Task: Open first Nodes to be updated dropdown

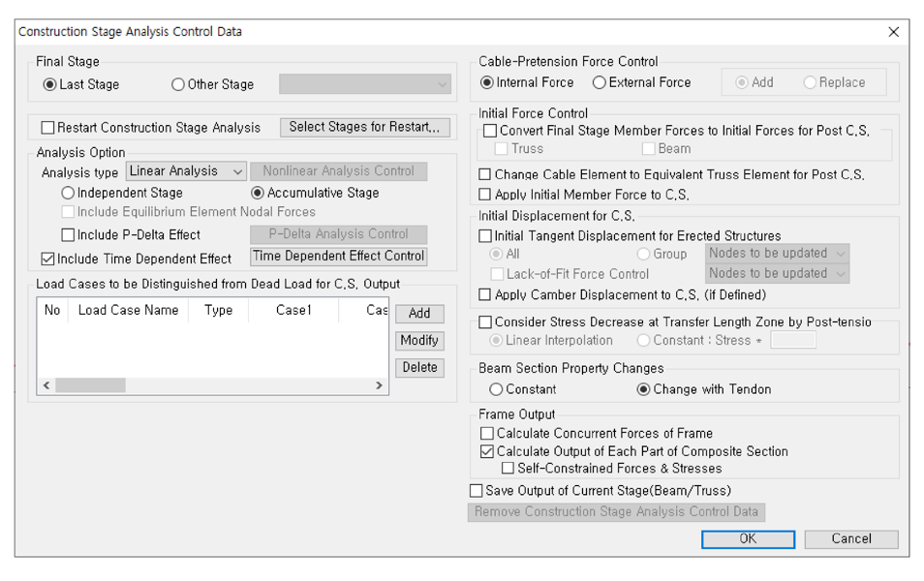Action: 778,254
